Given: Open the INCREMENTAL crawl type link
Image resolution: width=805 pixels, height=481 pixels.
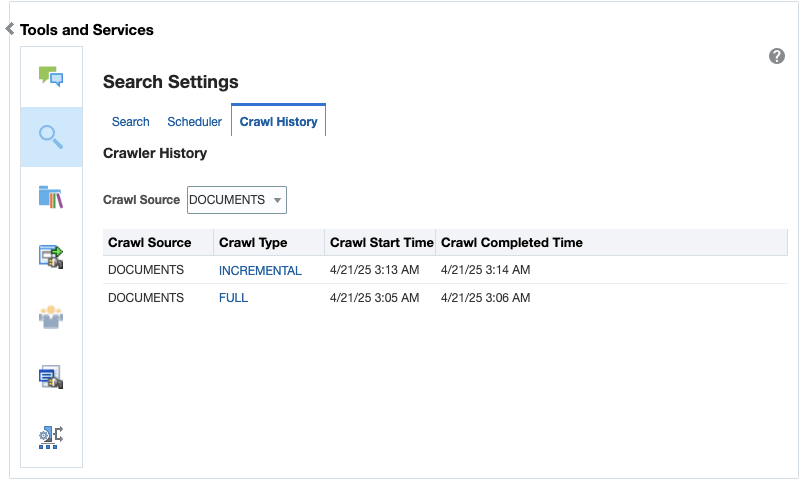Looking at the screenshot, I should pos(260,270).
